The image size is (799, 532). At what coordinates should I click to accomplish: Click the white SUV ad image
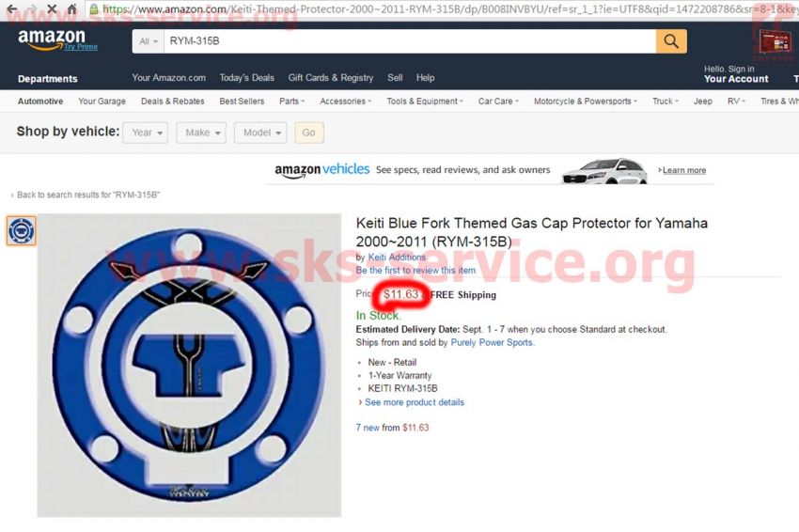(603, 171)
